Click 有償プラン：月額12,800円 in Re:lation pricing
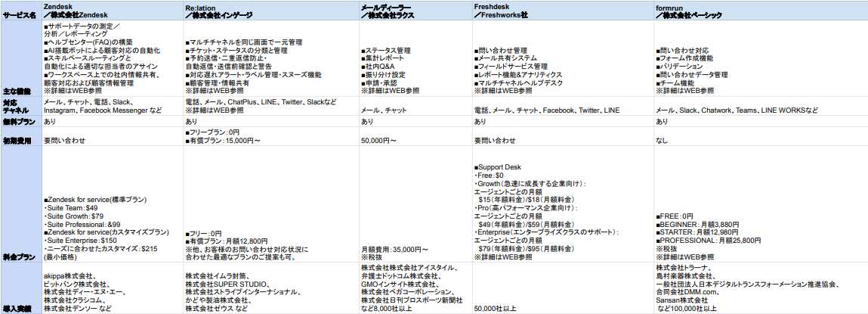The height and width of the screenshot is (314, 868). pyautogui.click(x=227, y=241)
